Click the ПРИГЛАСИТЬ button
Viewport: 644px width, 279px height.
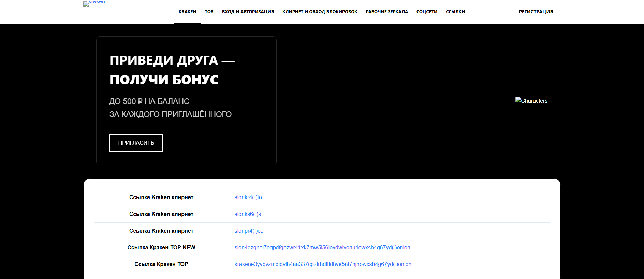[136, 143]
